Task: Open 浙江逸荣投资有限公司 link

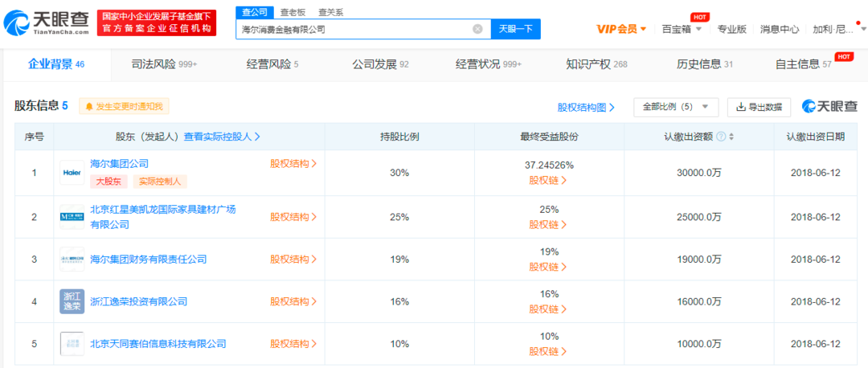Action: (138, 301)
